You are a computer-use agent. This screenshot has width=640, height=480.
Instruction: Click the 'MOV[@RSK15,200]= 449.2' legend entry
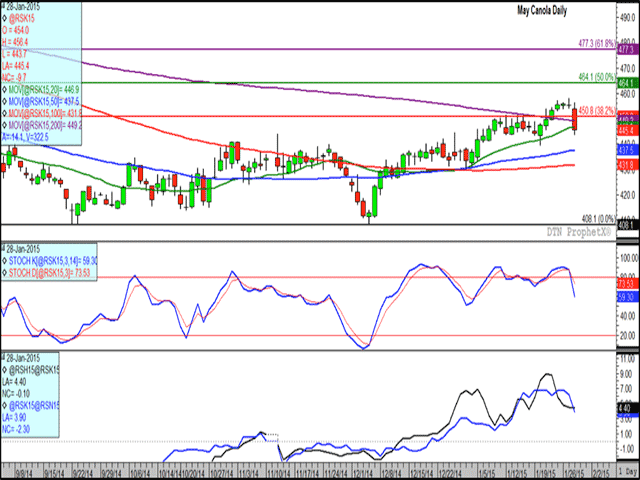pyautogui.click(x=45, y=124)
